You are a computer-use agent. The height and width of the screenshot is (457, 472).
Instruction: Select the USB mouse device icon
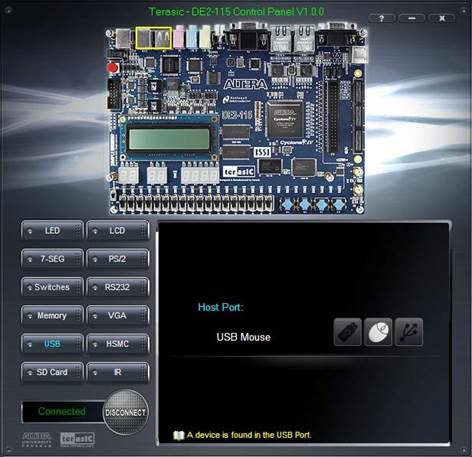pyautogui.click(x=378, y=332)
